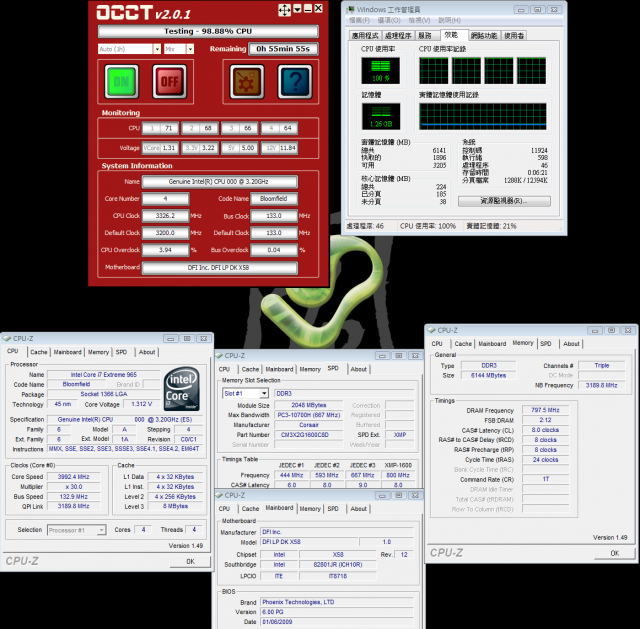This screenshot has height=629, width=640.
Task: Open the File (F) menu in Task Manager
Action: click(360, 20)
